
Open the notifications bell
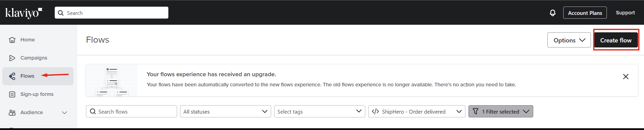(x=552, y=13)
